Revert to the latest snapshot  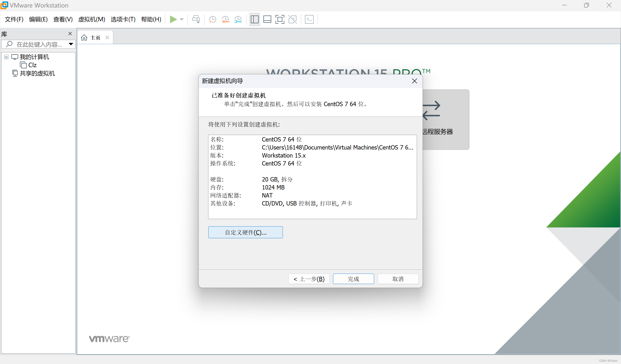coord(225,19)
